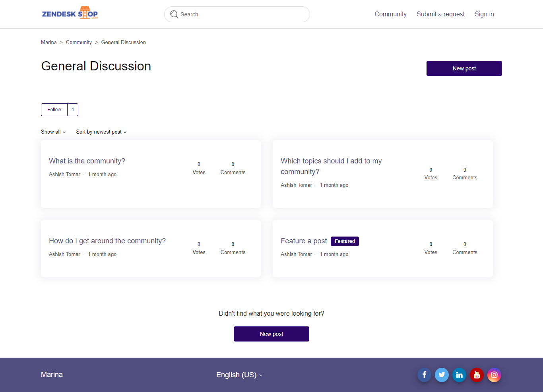Toggle Follow for General Discussion
The image size is (543, 392).
pyautogui.click(x=54, y=110)
